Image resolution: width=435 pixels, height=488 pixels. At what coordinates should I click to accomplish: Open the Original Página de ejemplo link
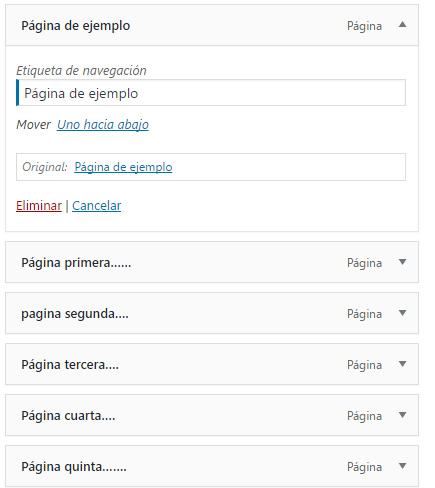click(x=123, y=167)
